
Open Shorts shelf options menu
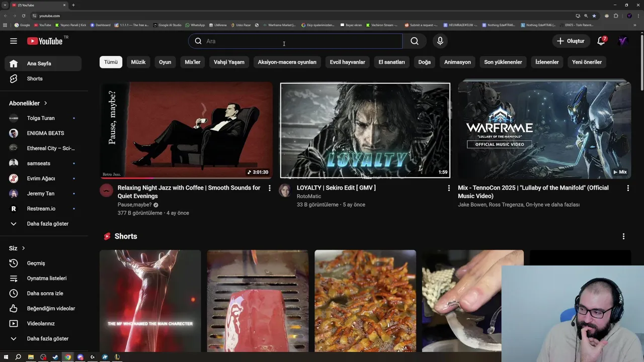click(x=623, y=236)
